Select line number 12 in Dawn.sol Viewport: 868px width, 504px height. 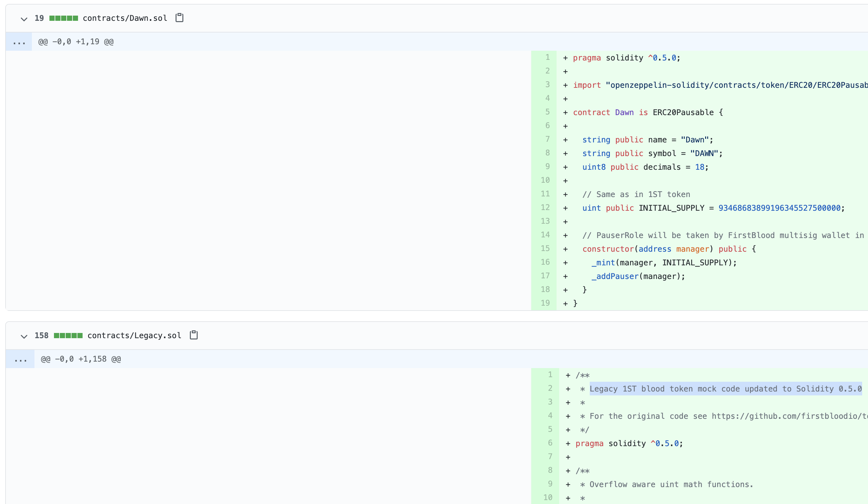point(545,207)
